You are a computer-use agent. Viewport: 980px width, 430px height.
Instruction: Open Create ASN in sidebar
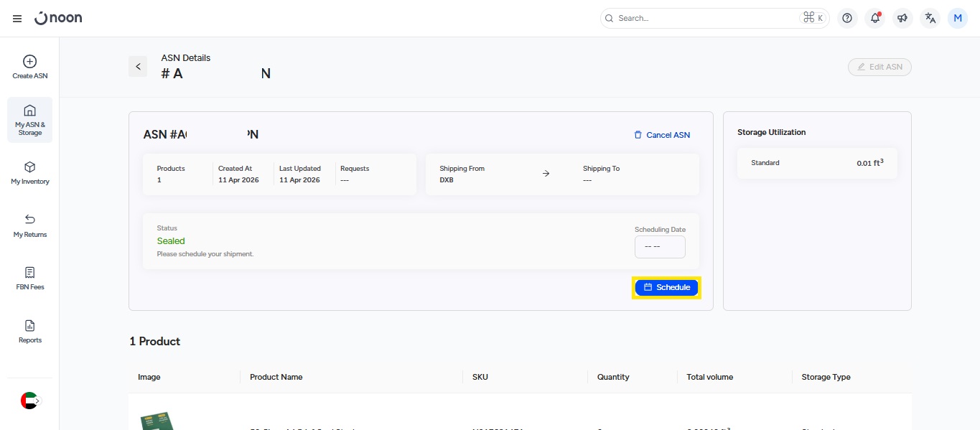point(30,67)
